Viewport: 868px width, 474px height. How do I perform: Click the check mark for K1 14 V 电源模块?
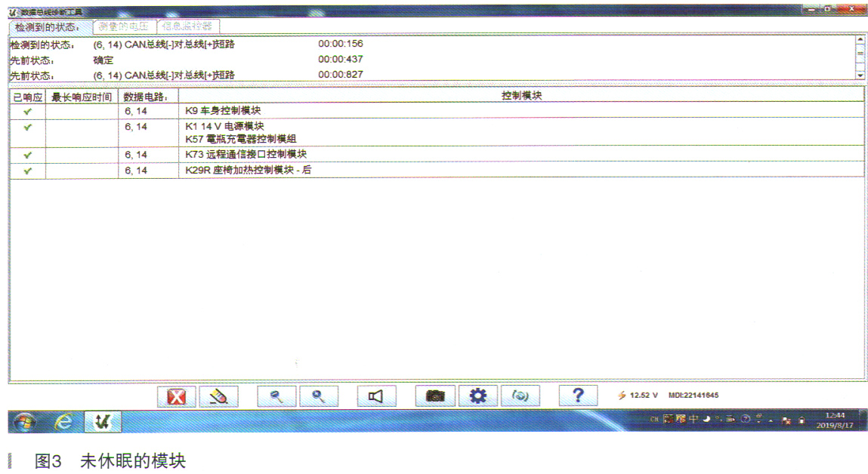tap(28, 128)
